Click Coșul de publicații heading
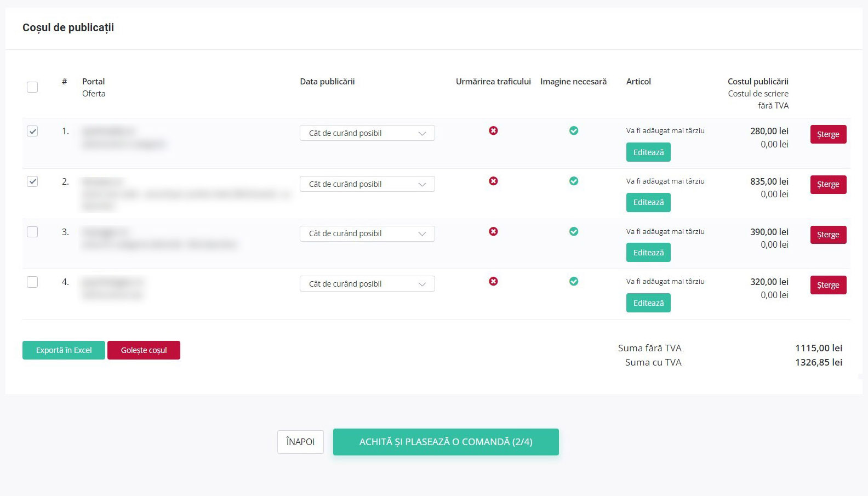This screenshot has width=868, height=496. click(68, 27)
